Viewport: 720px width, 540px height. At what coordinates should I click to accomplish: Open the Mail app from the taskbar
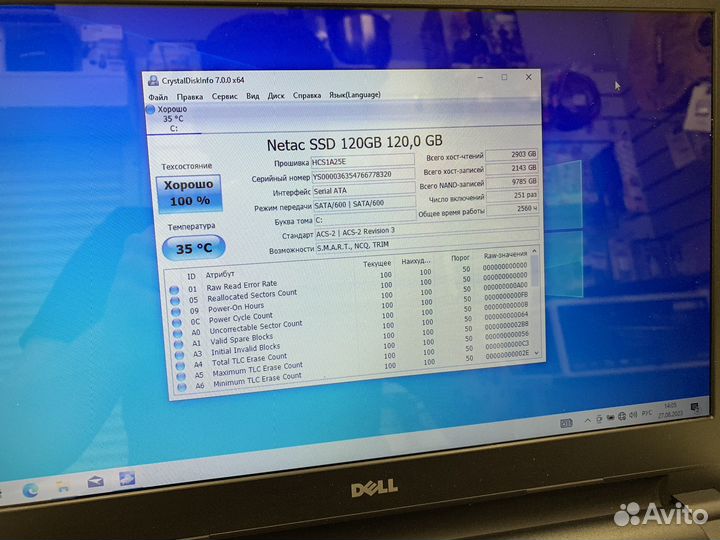96,482
